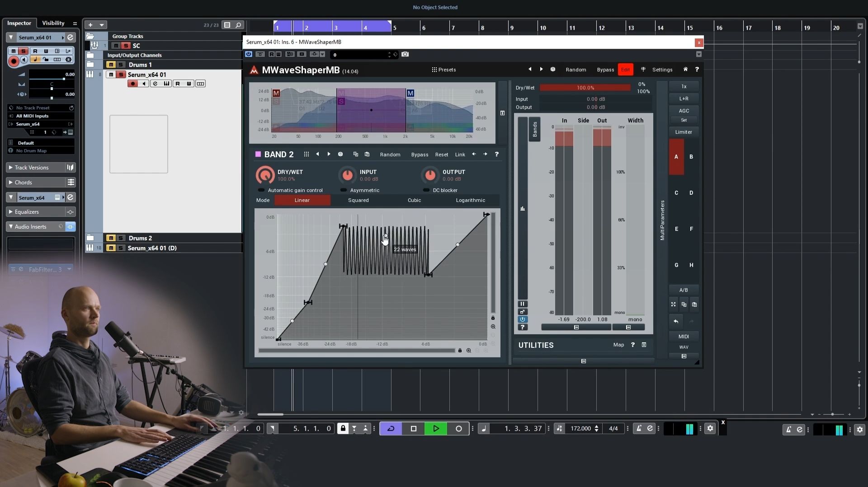Mute the Drums 1 track
Image resolution: width=868 pixels, height=487 pixels.
click(111, 65)
